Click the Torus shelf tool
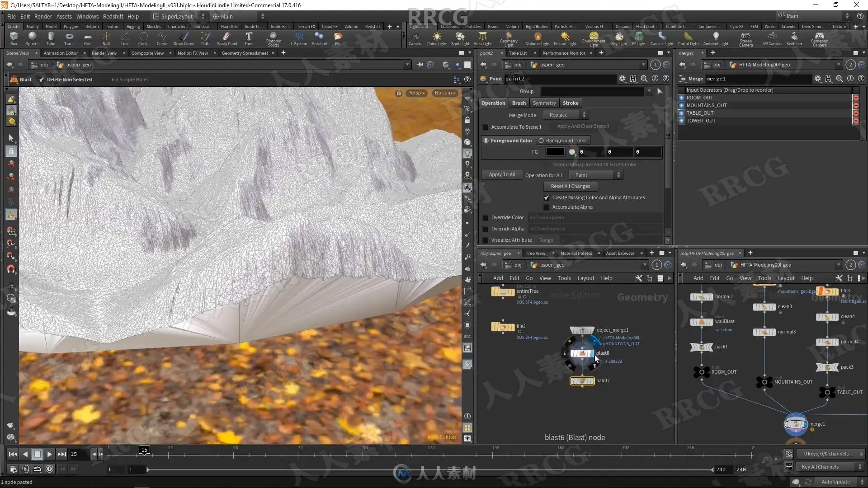Image resolution: width=868 pixels, height=488 pixels. (69, 38)
